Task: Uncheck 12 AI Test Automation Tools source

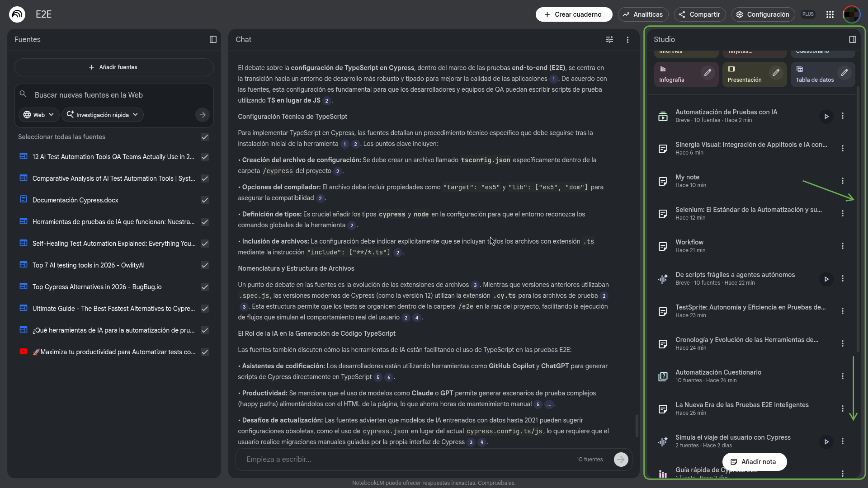Action: coord(205,157)
